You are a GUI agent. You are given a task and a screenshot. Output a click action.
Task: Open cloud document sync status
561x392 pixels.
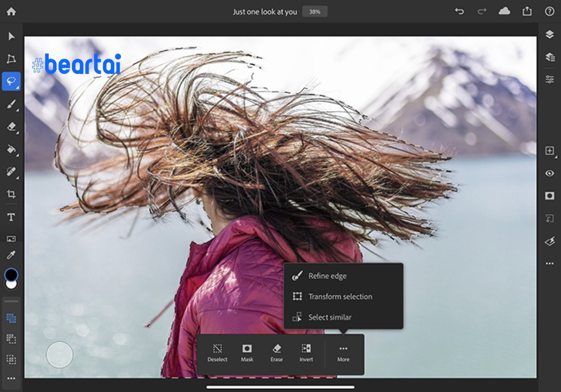[x=504, y=12]
